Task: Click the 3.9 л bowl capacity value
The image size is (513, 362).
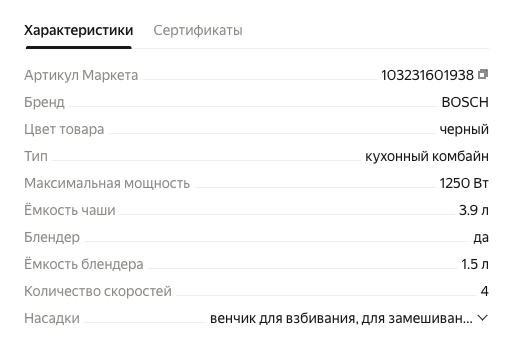Action: (x=474, y=210)
